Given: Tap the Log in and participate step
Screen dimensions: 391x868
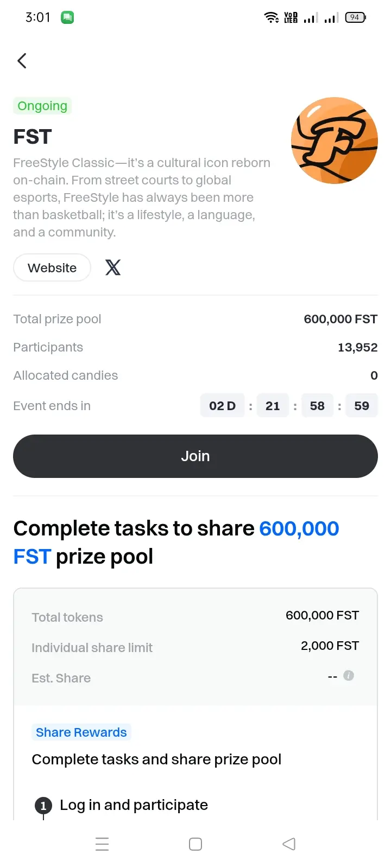Looking at the screenshot, I should pyautogui.click(x=134, y=805).
